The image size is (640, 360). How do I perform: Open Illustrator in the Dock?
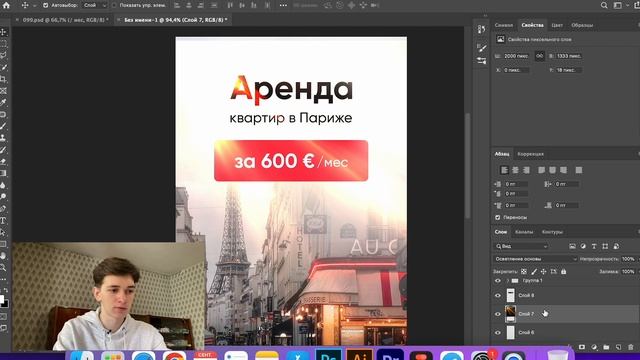(x=359, y=355)
